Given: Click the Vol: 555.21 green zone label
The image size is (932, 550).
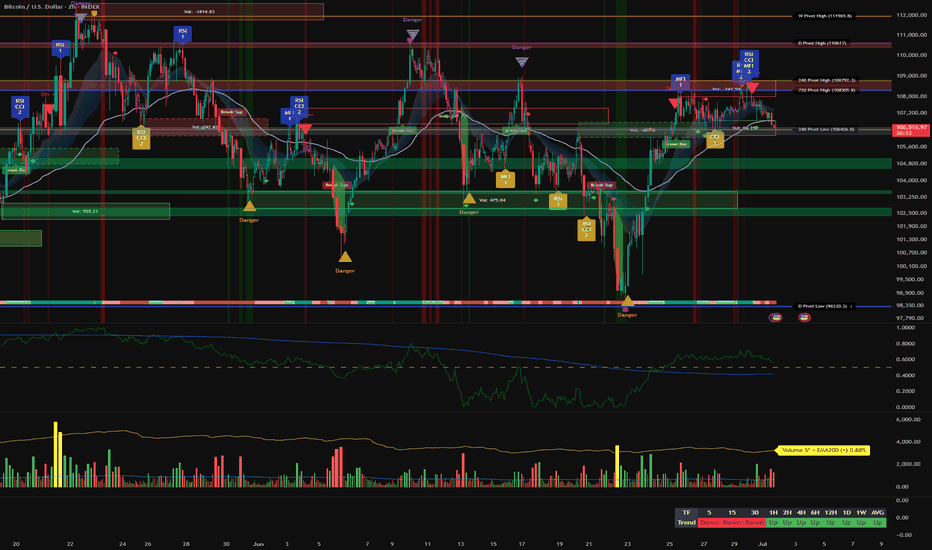Looking at the screenshot, I should click(x=85, y=211).
